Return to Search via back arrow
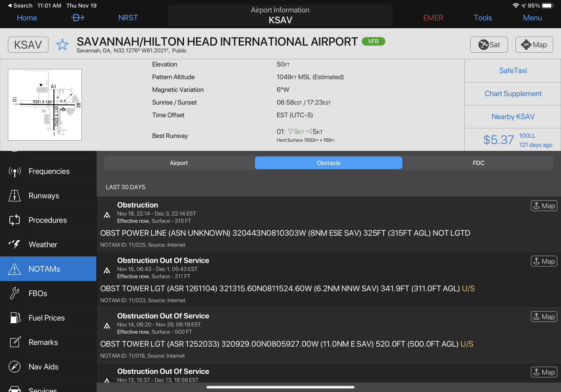 coord(20,5)
